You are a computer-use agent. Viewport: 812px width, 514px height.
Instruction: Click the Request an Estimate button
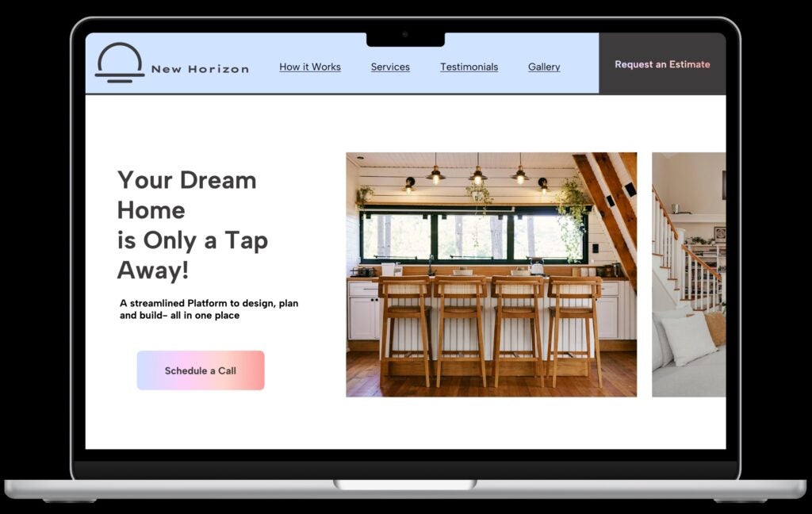click(x=663, y=64)
